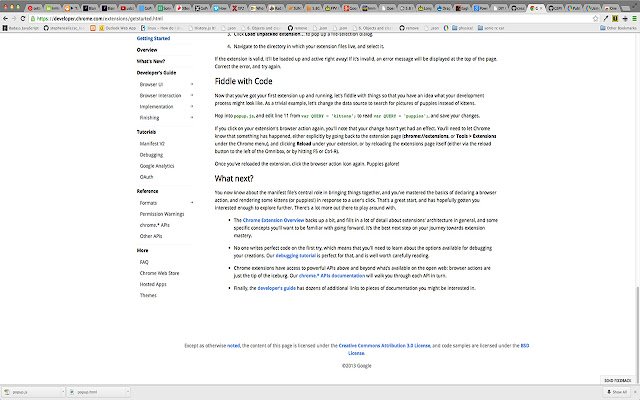Open the popup.html download item
Viewport: 640px width, 400px height.
pyautogui.click(x=96, y=392)
